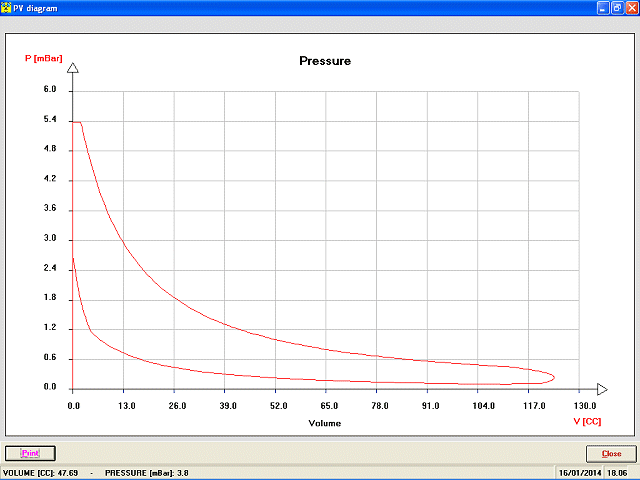640x480 pixels.
Task: Click the 130.0 value on volume axis
Action: coord(584,406)
